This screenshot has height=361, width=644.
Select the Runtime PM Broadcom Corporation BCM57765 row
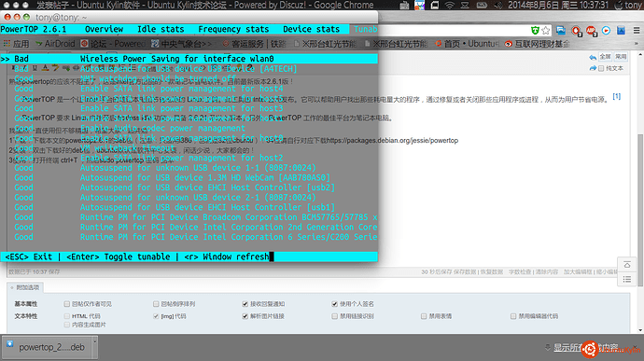click(x=189, y=216)
